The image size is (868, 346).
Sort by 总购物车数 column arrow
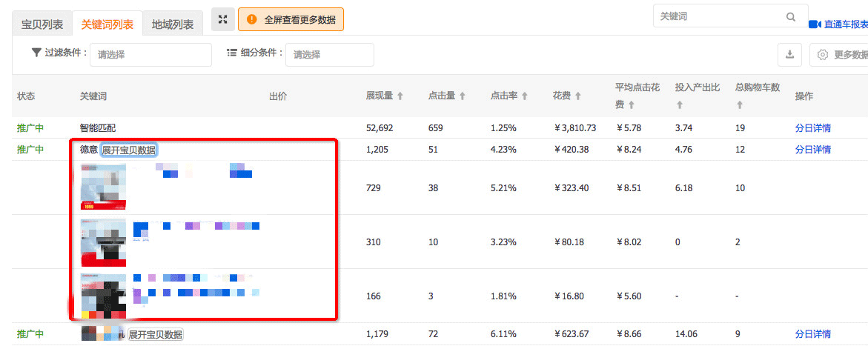pos(741,106)
